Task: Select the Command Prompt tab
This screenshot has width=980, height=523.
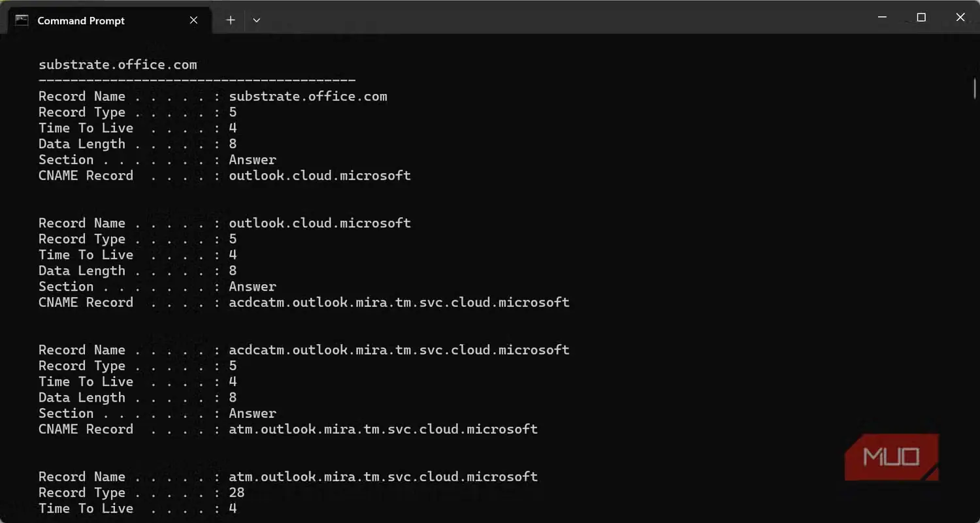Action: pyautogui.click(x=109, y=20)
